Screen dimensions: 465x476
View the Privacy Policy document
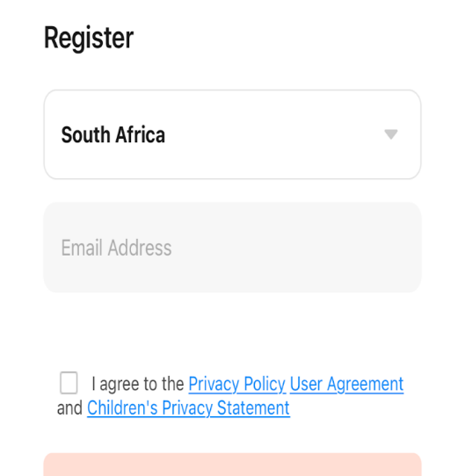tap(237, 384)
